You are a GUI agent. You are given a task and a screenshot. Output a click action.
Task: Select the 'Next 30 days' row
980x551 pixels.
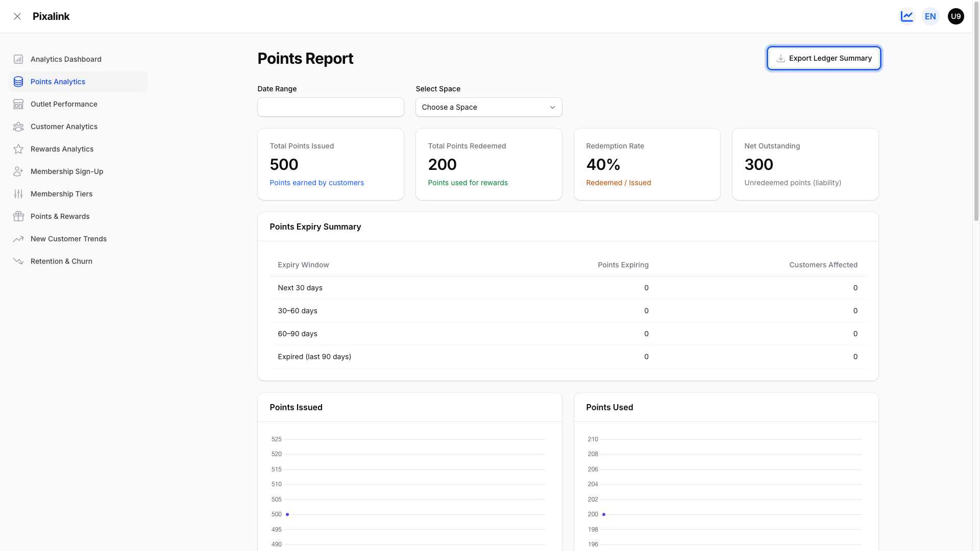tap(568, 288)
